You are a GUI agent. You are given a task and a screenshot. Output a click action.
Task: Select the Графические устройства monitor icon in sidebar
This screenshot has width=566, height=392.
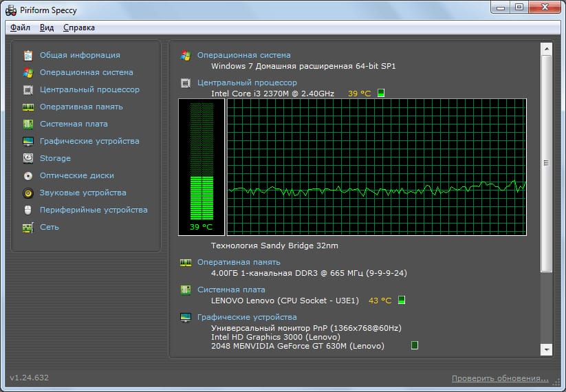point(28,141)
